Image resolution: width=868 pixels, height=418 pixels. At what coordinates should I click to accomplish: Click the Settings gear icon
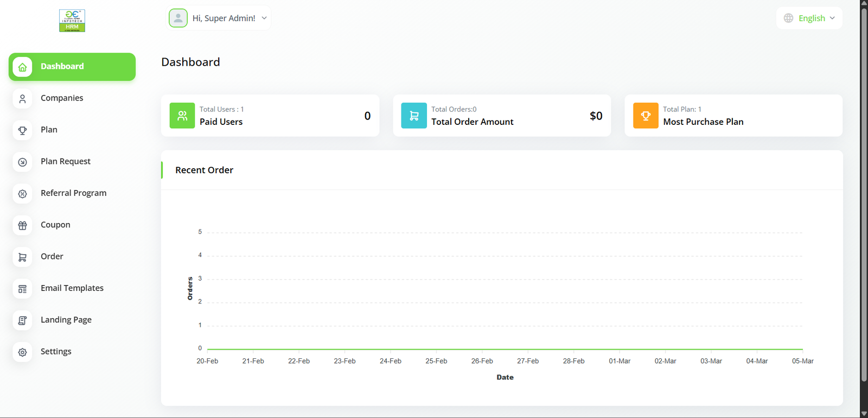point(22,352)
